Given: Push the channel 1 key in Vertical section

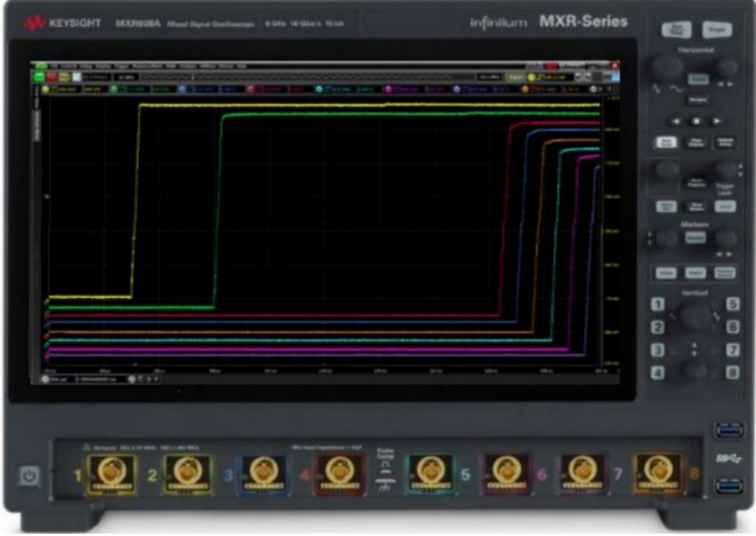Looking at the screenshot, I should (x=657, y=304).
